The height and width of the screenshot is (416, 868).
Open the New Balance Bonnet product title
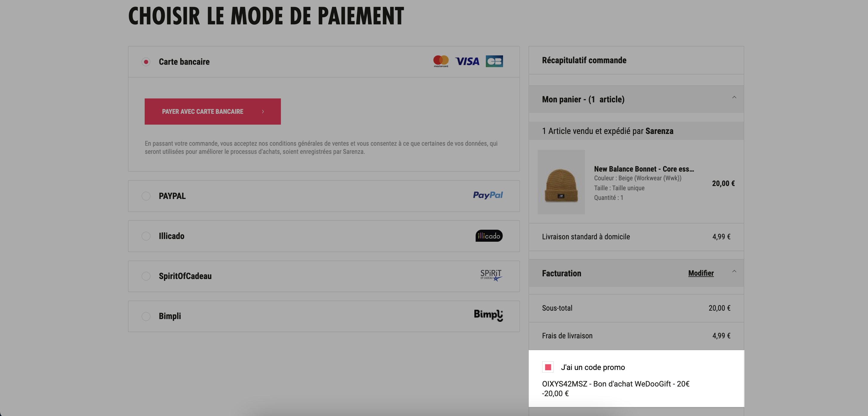click(644, 169)
